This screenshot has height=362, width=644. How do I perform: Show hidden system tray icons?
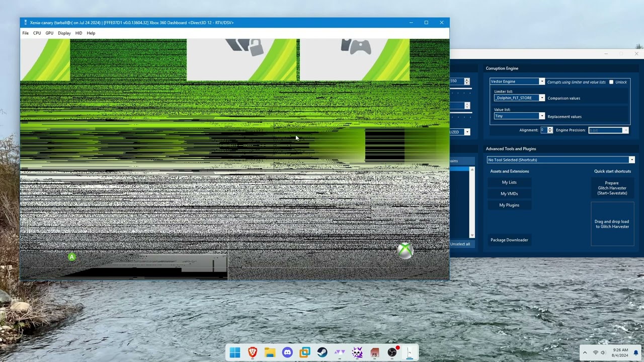click(585, 352)
